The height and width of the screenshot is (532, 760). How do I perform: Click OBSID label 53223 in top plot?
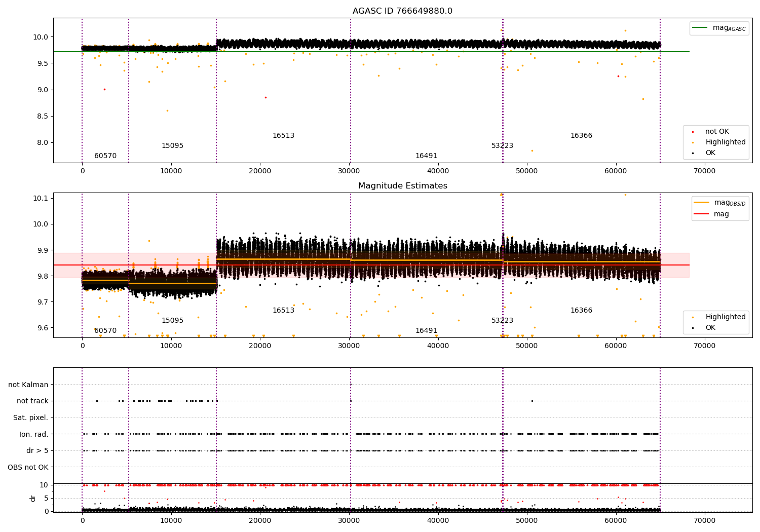coord(502,146)
